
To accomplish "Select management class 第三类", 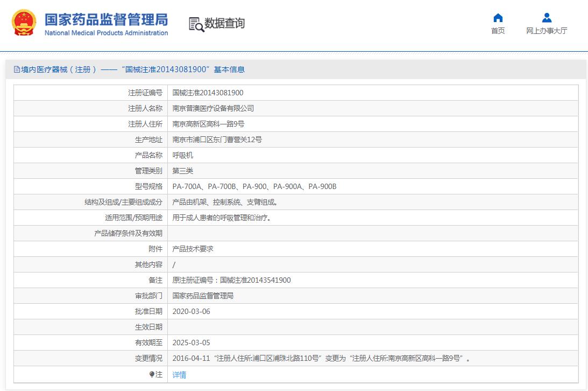I will coord(182,171).
